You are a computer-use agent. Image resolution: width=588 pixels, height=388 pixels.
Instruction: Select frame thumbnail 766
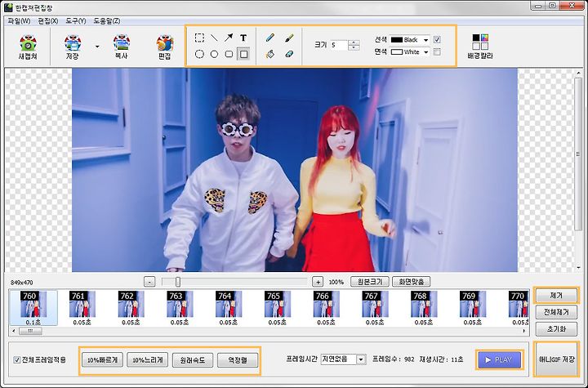click(326, 307)
